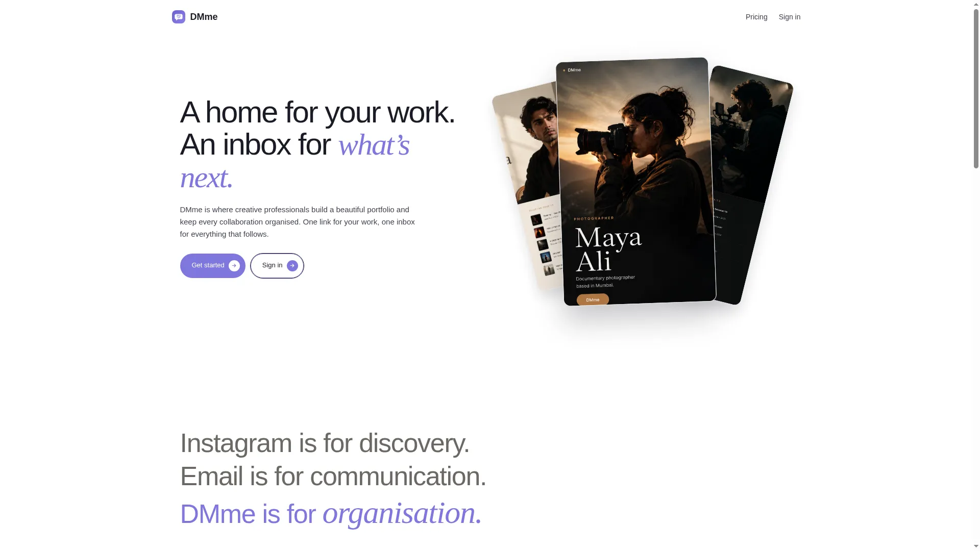Screen dimensions: 980x551
Task: Click the italic purple text "what's next."
Action: point(295,161)
